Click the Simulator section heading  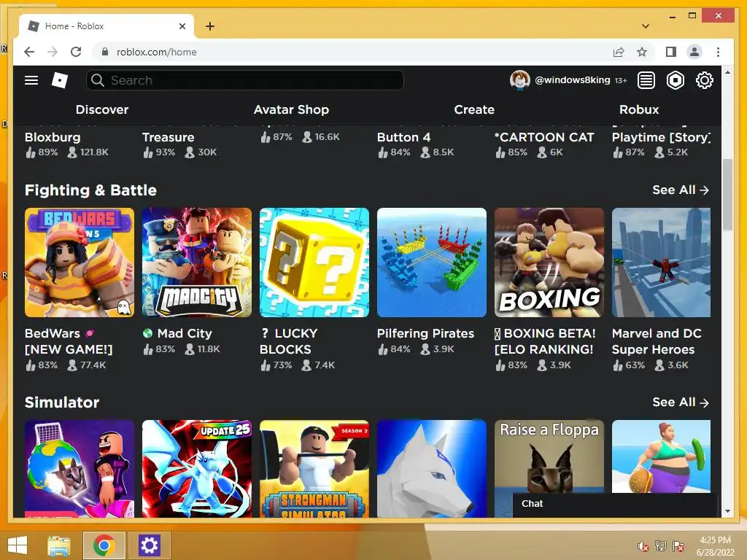click(62, 402)
